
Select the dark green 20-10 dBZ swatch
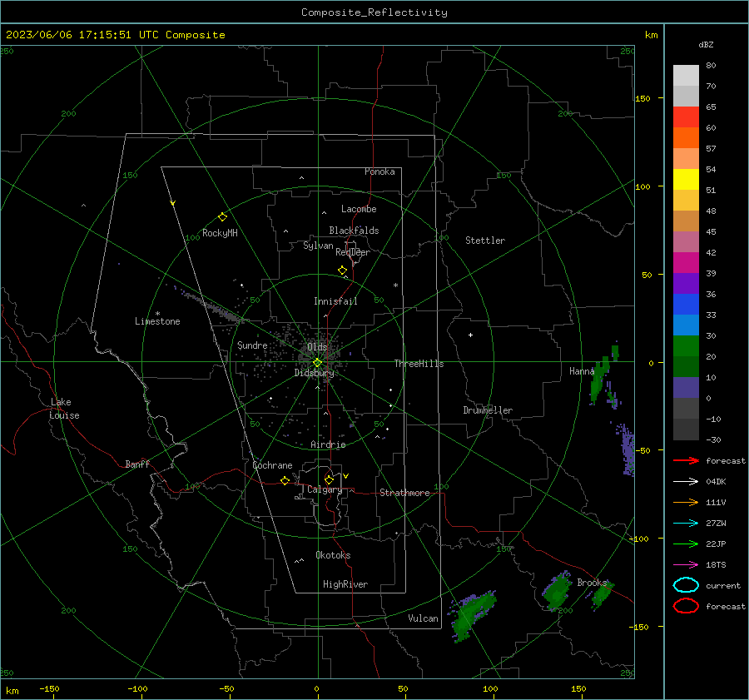686,367
